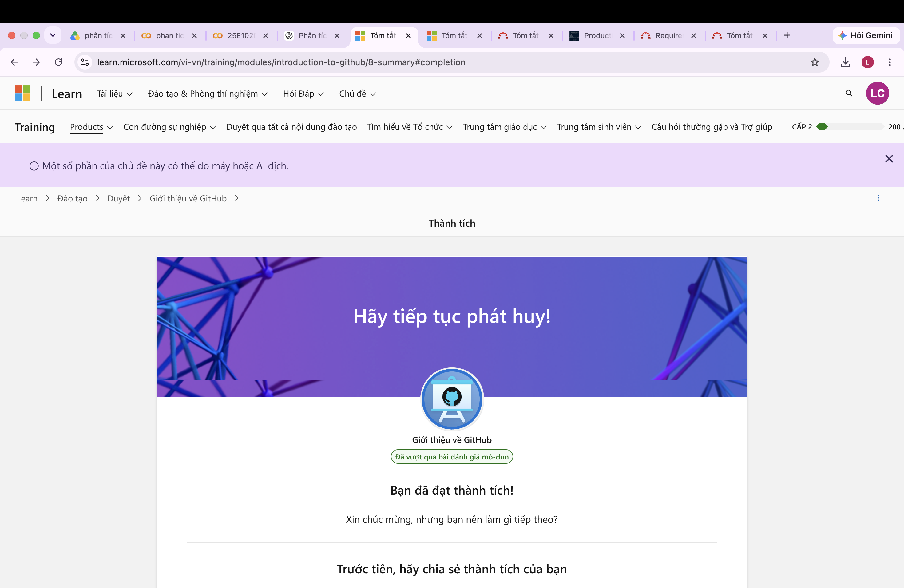The width and height of the screenshot is (904, 588).
Task: Click the Learn breadcrumb link
Action: pyautogui.click(x=27, y=198)
